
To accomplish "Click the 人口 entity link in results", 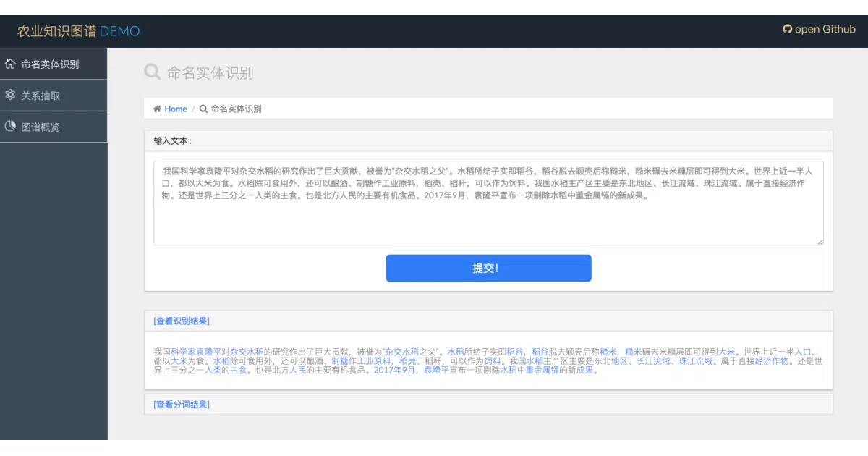I will coord(804,351).
